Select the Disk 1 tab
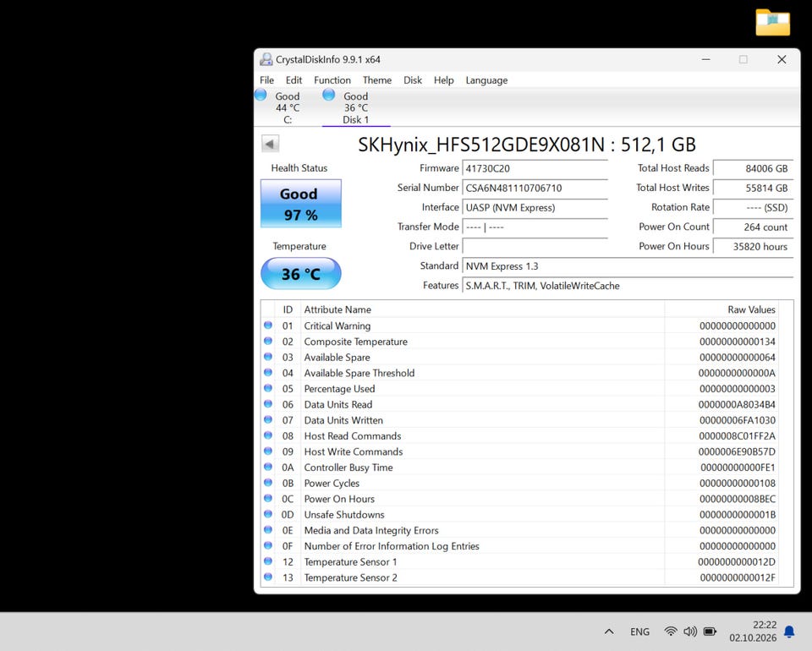This screenshot has width=812, height=651. [356, 107]
